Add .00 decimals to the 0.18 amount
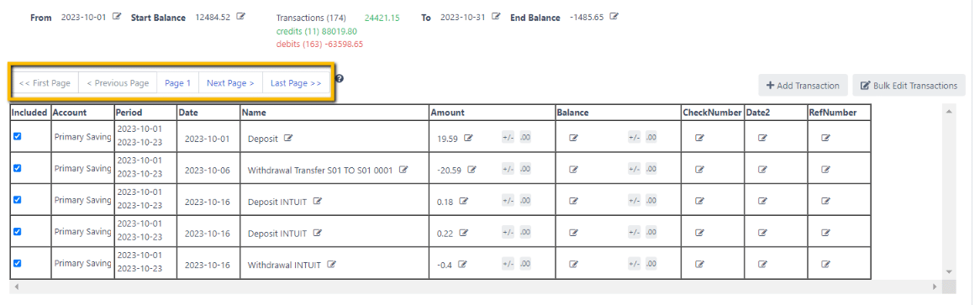Image resolution: width=980 pixels, height=305 pixels. tap(525, 202)
